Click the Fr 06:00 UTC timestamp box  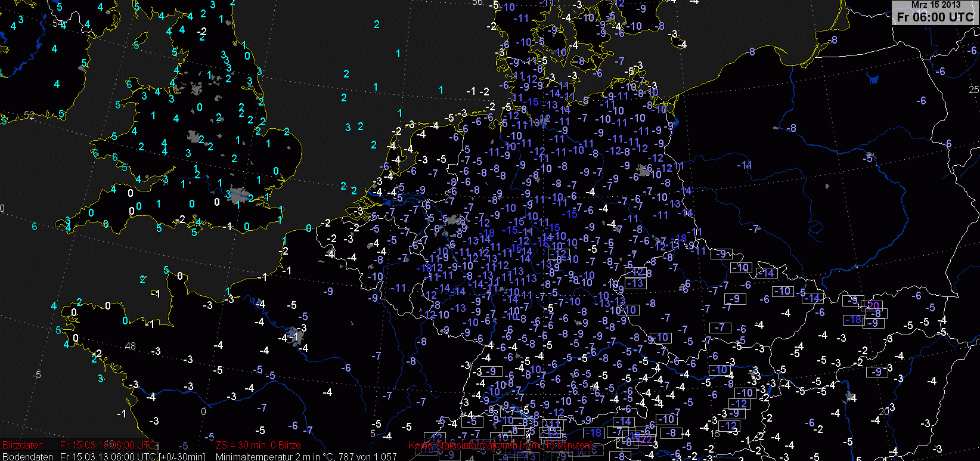[935, 17]
